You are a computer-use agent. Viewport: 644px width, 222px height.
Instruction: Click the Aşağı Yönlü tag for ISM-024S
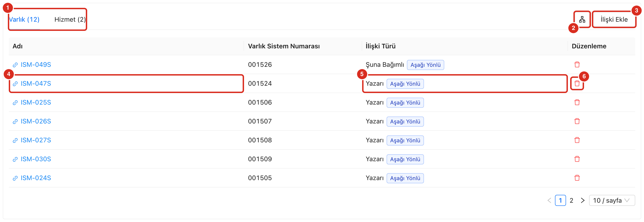pos(405,178)
